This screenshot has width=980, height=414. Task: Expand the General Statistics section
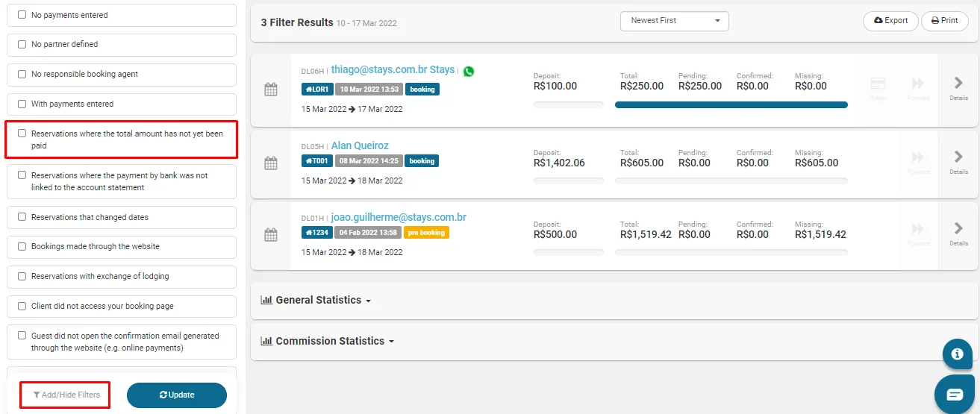(x=316, y=300)
